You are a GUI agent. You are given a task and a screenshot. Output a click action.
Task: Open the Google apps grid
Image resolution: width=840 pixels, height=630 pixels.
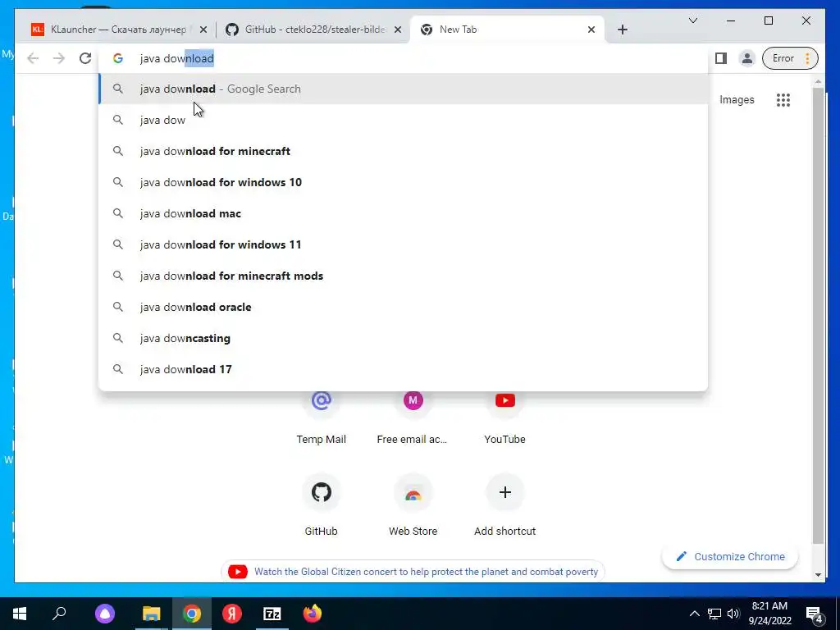click(783, 99)
